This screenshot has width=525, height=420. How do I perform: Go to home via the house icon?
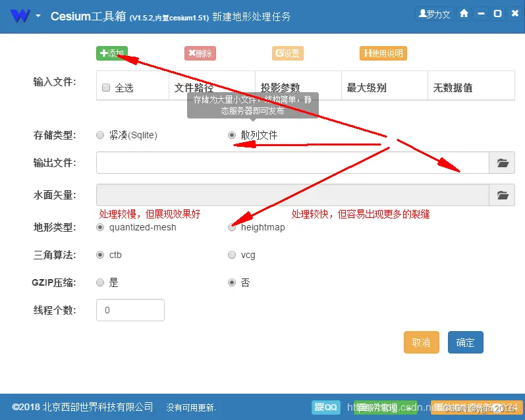[x=464, y=14]
